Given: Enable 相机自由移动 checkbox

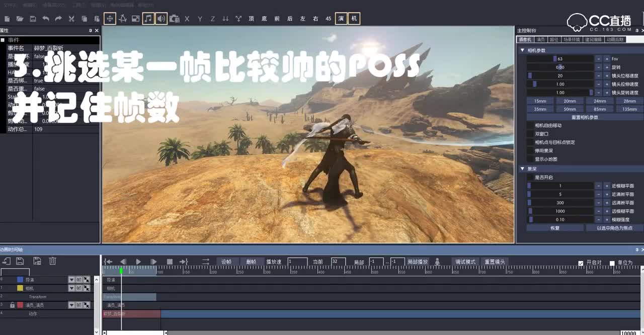Looking at the screenshot, I should [530, 125].
